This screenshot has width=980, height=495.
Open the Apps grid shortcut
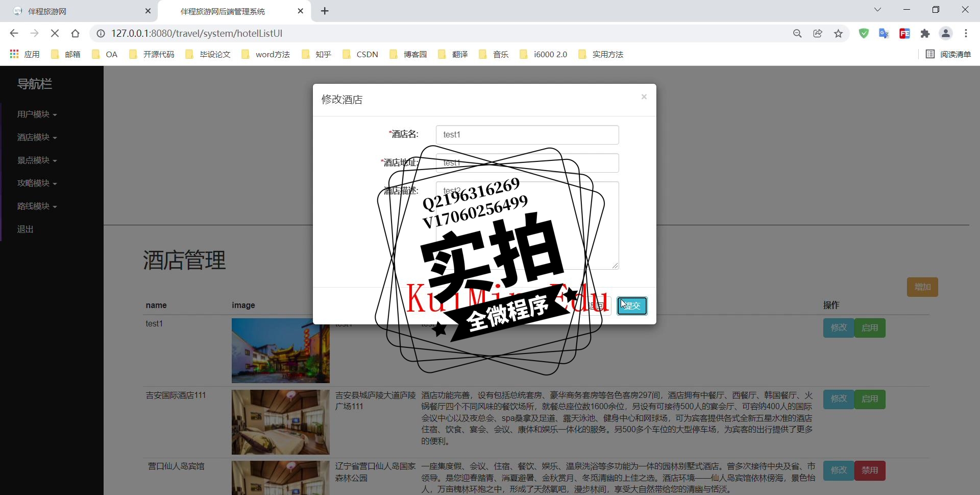(24, 54)
